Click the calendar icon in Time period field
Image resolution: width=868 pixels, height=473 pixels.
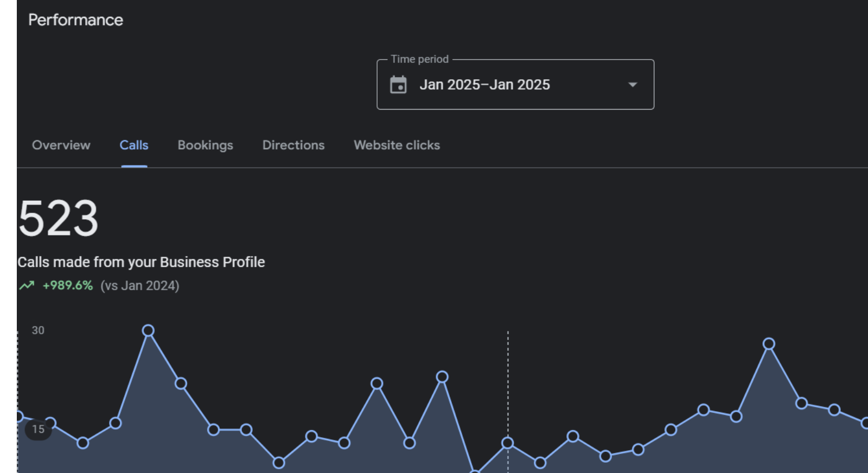(398, 85)
